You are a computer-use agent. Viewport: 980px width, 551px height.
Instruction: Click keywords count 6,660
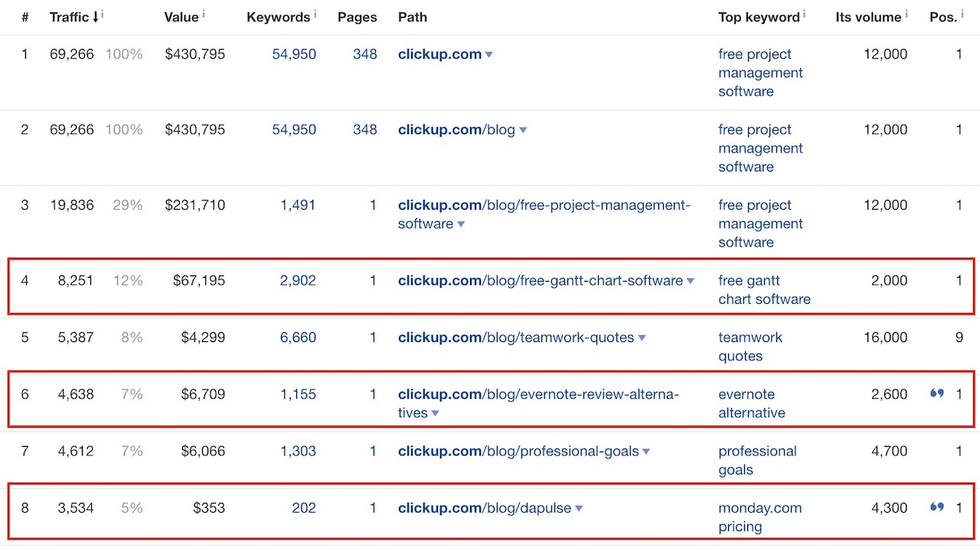point(298,337)
